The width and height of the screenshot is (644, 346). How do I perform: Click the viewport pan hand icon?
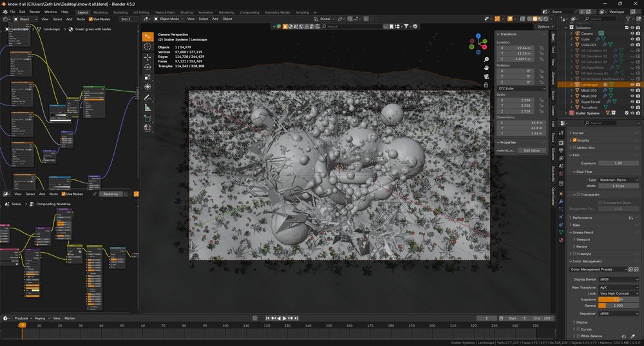pyautogui.click(x=486, y=68)
